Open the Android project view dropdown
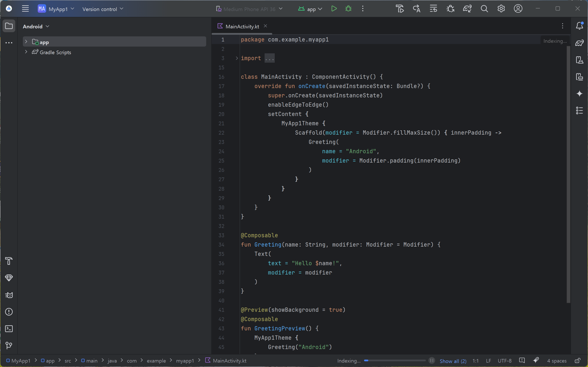The image size is (588, 367). pos(36,26)
